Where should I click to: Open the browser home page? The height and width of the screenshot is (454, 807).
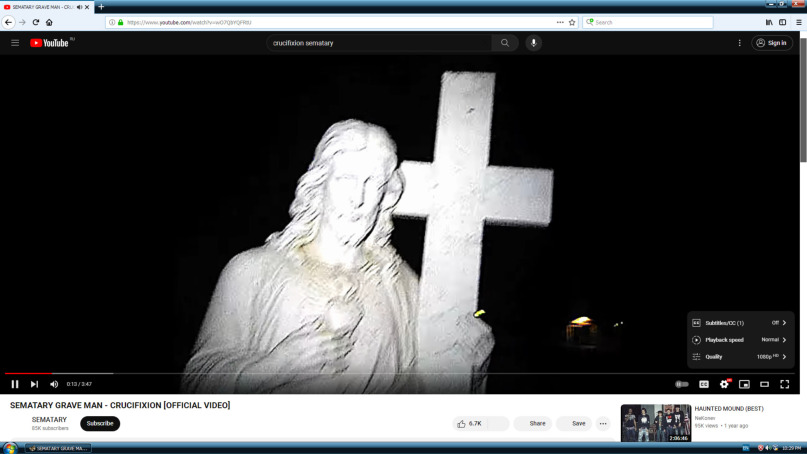49,22
